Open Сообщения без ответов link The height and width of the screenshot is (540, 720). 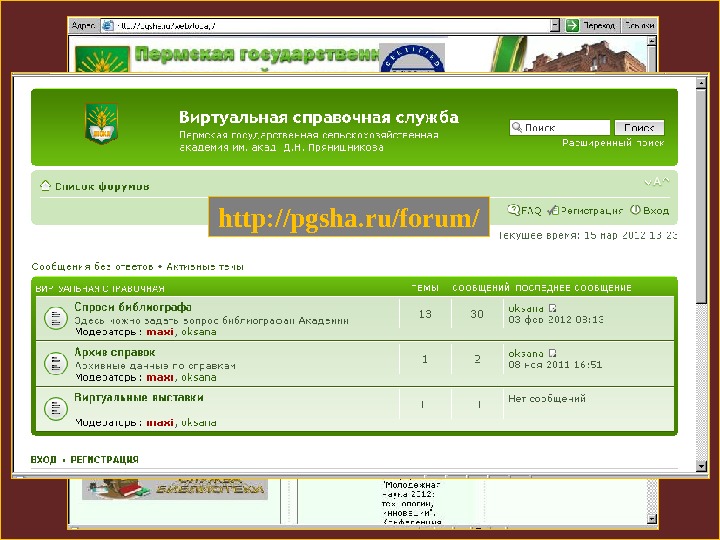(92, 267)
